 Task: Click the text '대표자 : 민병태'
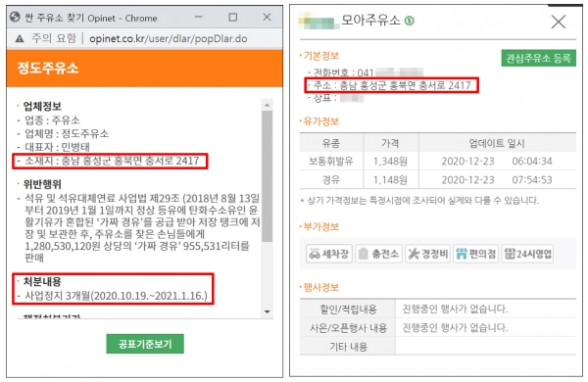[57, 147]
